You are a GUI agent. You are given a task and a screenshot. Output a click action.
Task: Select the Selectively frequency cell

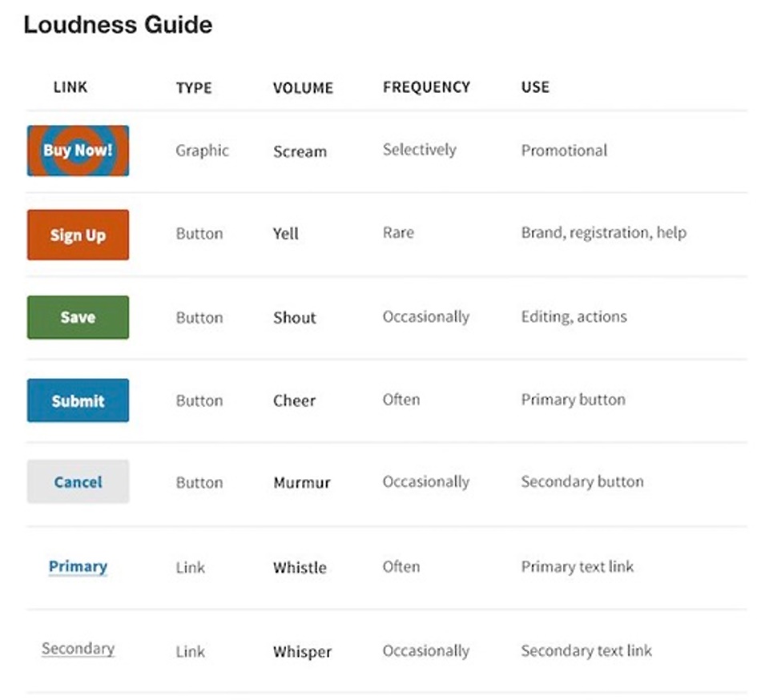point(419,150)
